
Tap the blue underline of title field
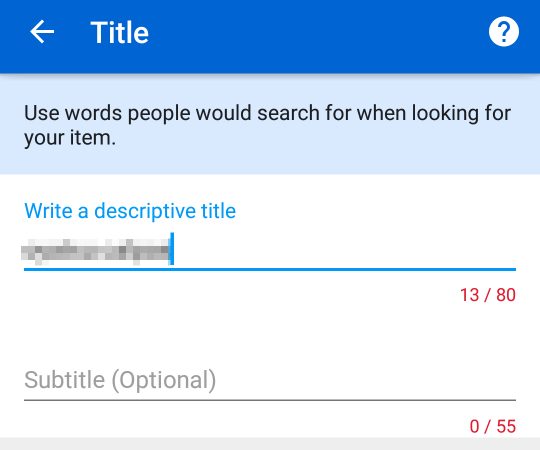click(270, 270)
